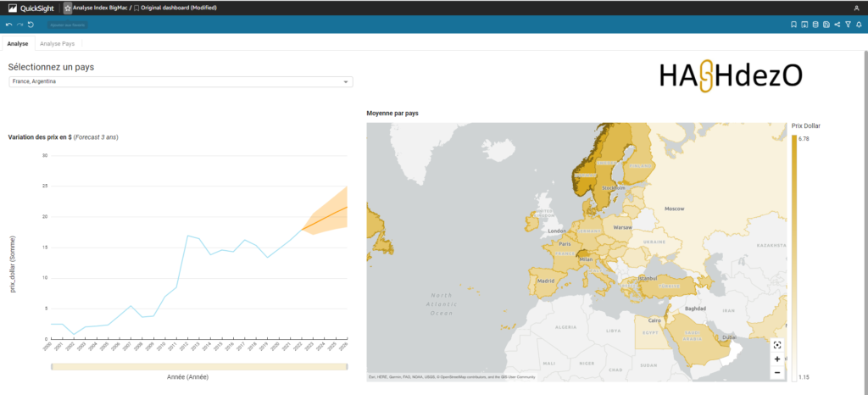Click the bookmark icon before Original dashboard
Viewport: 868px width, 395px height.
(136, 8)
